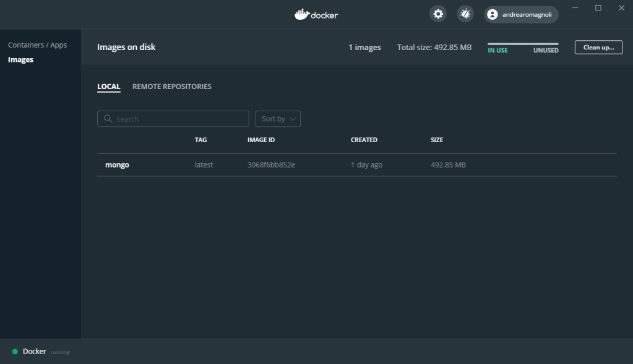
Task: Click the Clean up... button
Action: pyautogui.click(x=599, y=47)
